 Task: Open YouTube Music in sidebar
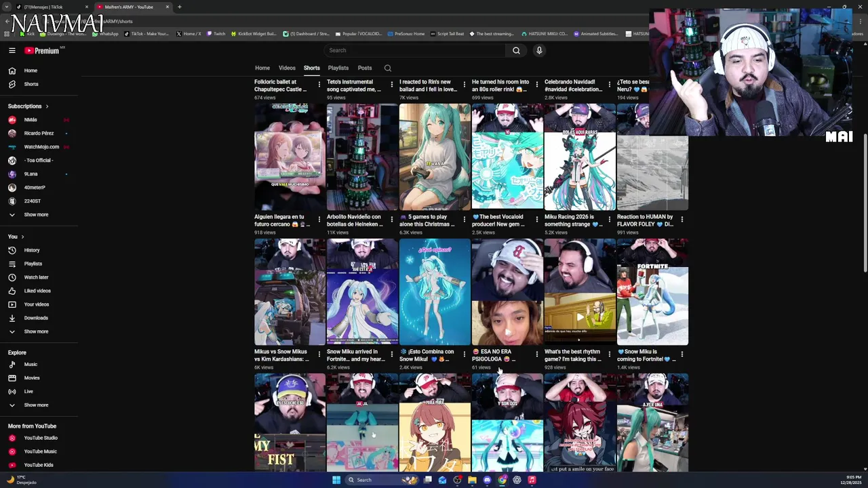(41, 451)
